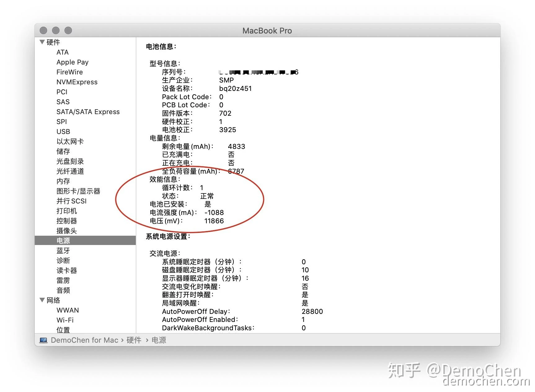Image resolution: width=535 pixels, height=392 pixels.
Task: Close the MacBook Pro window
Action: (43, 30)
